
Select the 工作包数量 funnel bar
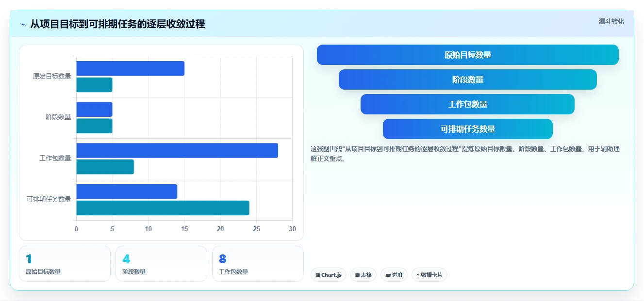(x=467, y=104)
